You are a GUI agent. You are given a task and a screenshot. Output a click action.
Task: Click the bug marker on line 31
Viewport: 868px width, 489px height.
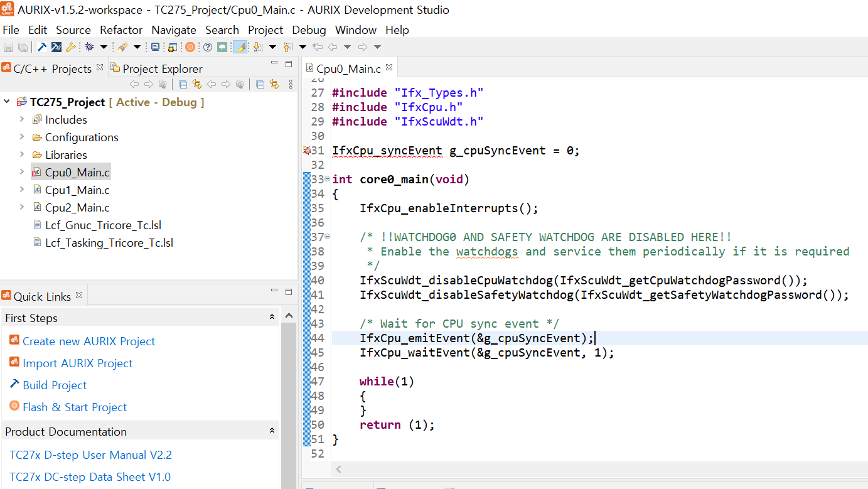[307, 151]
